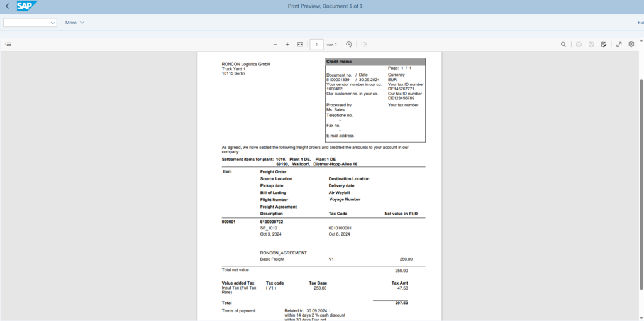644x321 pixels.
Task: Click the Ms. Sales processor name
Action: (336, 109)
